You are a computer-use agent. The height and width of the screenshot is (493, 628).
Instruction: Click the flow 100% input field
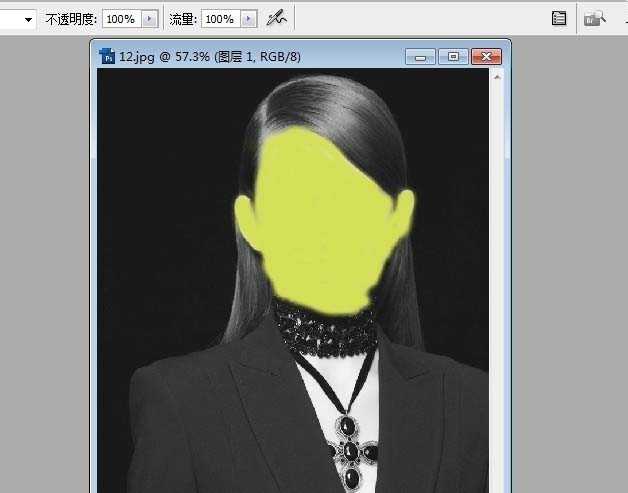click(221, 19)
